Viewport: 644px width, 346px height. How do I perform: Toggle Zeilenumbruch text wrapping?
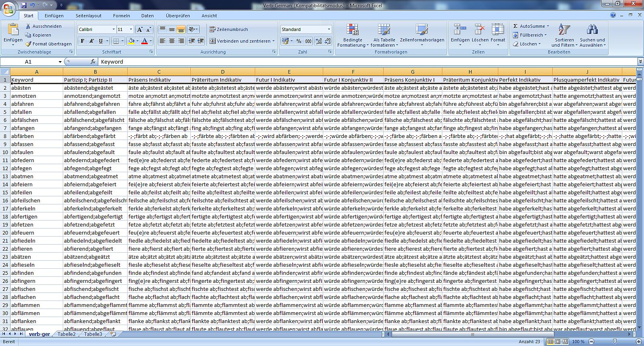229,29
